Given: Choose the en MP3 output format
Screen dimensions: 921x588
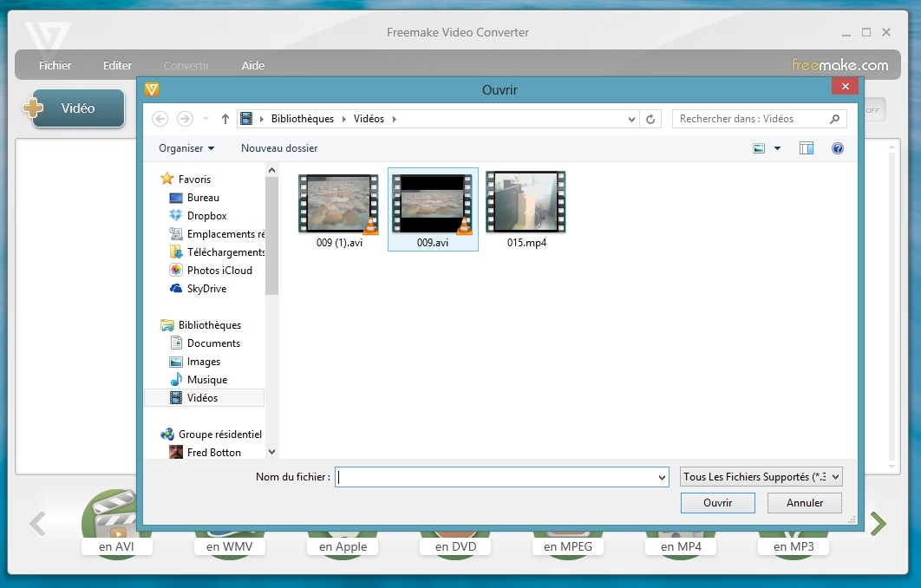Looking at the screenshot, I should coord(794,546).
